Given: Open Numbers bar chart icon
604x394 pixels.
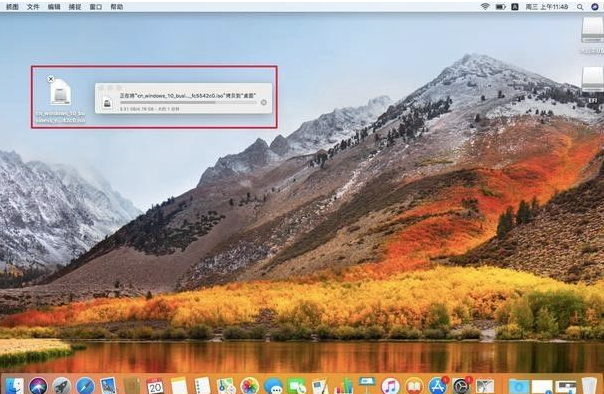Looking at the screenshot, I should [x=344, y=386].
